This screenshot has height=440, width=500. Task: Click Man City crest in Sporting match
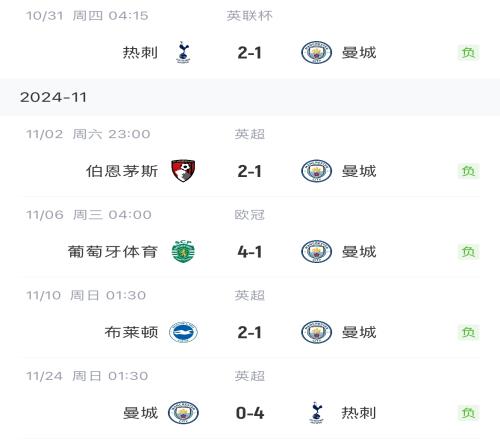[316, 251]
